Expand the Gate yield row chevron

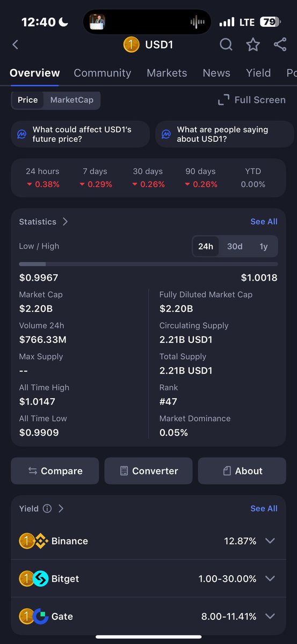(270, 617)
